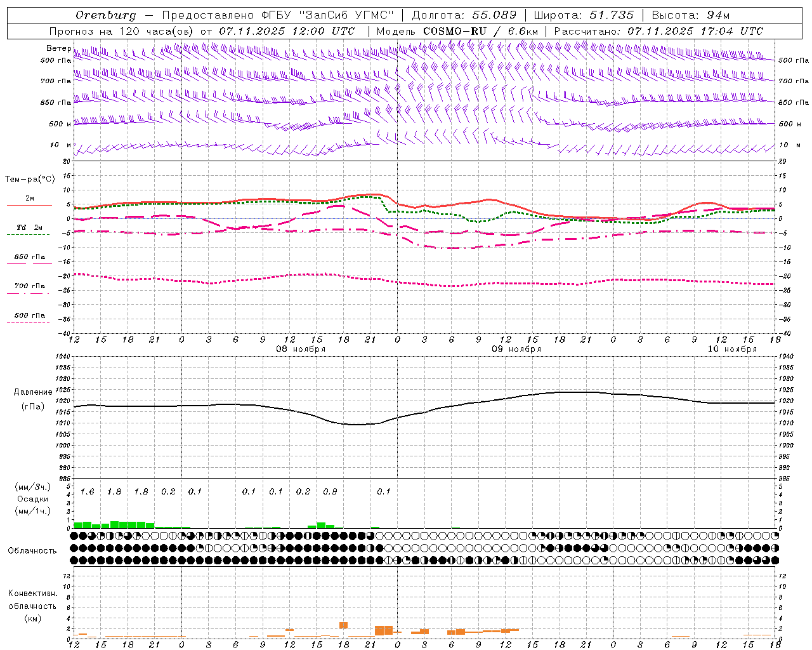Click the (мм/1ч.) precipitation unit label
This screenshot has width=812, height=650.
click(x=33, y=511)
